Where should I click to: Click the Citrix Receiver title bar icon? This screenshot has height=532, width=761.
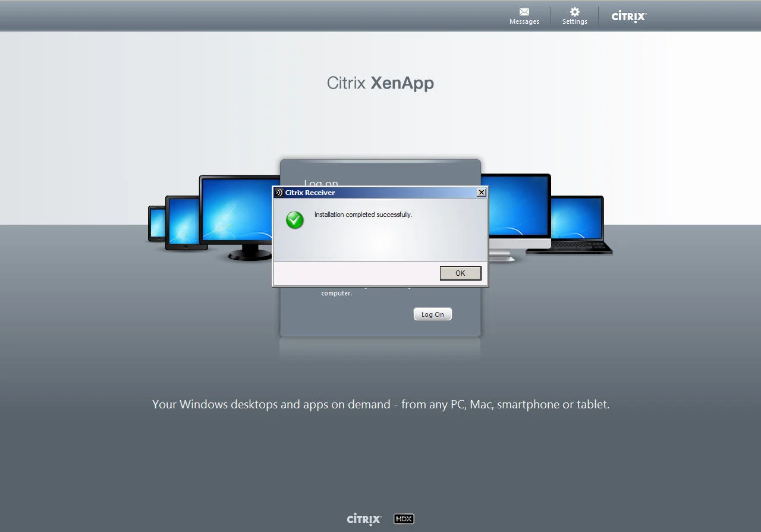pos(279,193)
